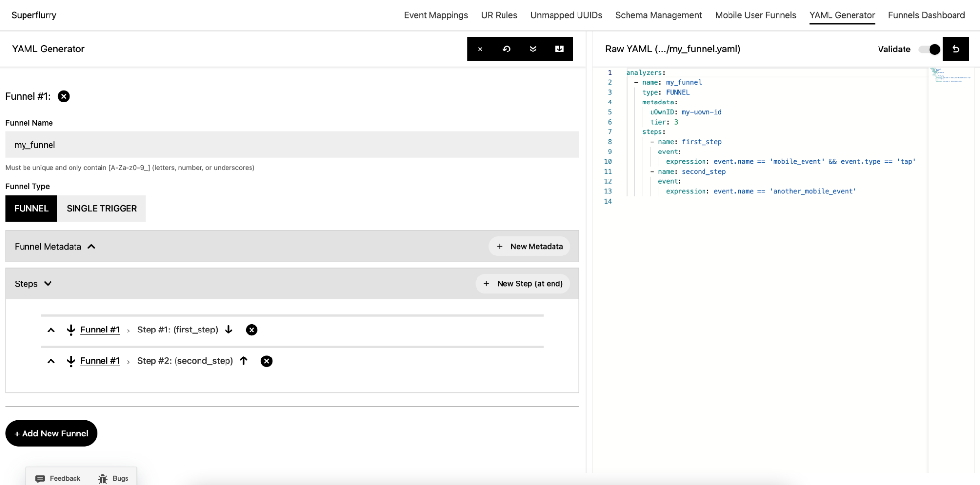Click the double chevron down toolbar icon
The width and height of the screenshot is (980, 485).
pos(533,49)
